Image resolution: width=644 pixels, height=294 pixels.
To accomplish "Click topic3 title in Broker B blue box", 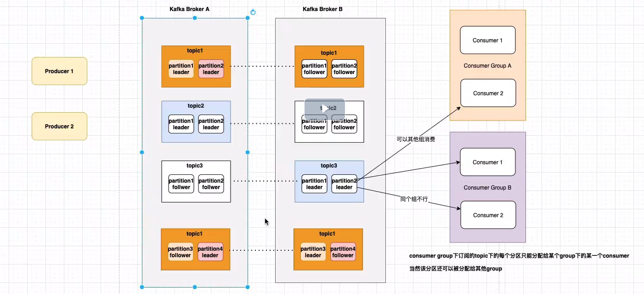I will 328,166.
